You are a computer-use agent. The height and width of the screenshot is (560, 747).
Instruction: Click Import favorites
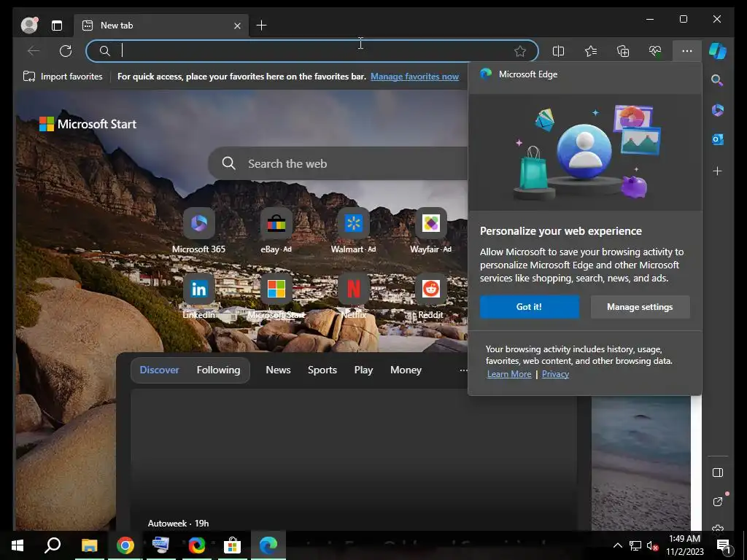63,76
